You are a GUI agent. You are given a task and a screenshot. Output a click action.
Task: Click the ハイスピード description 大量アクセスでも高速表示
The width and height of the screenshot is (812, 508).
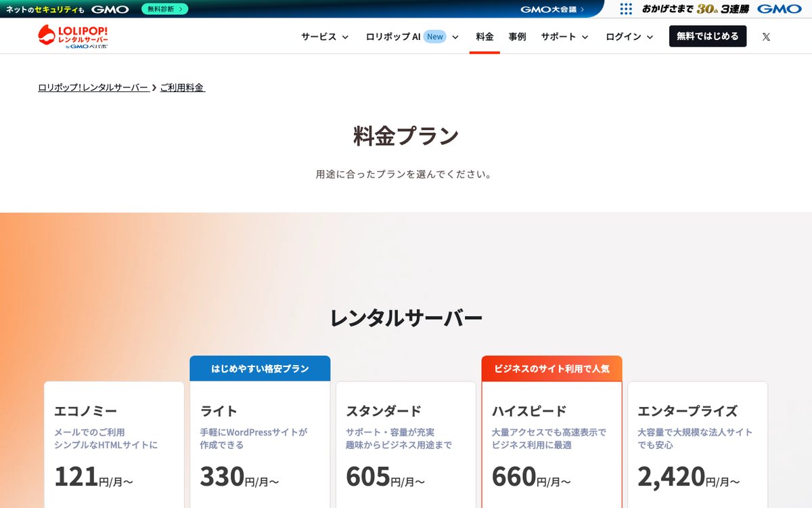click(x=549, y=438)
